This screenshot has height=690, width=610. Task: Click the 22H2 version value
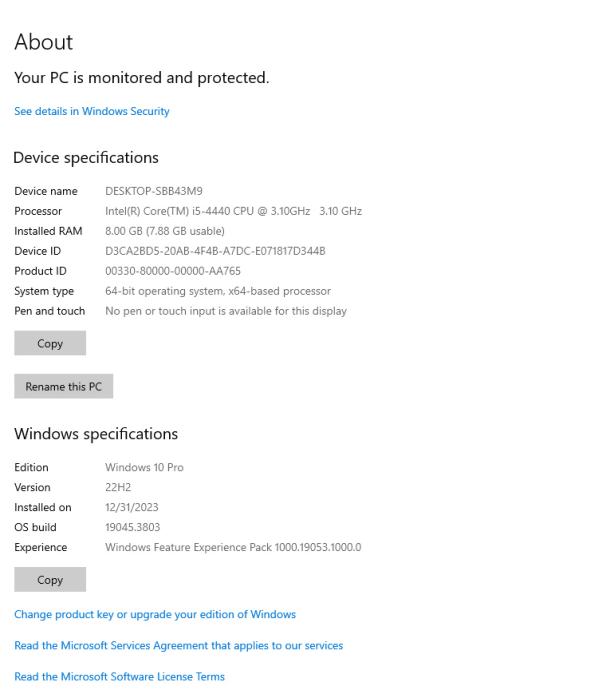pos(118,487)
